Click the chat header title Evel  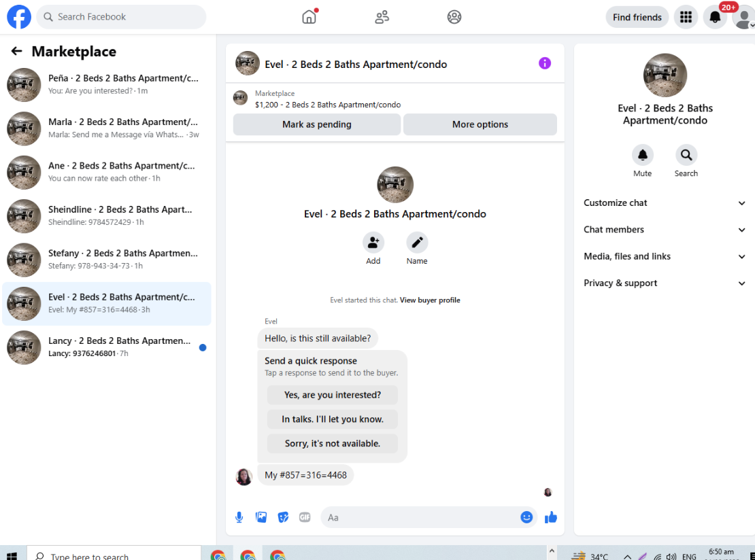[x=356, y=64]
